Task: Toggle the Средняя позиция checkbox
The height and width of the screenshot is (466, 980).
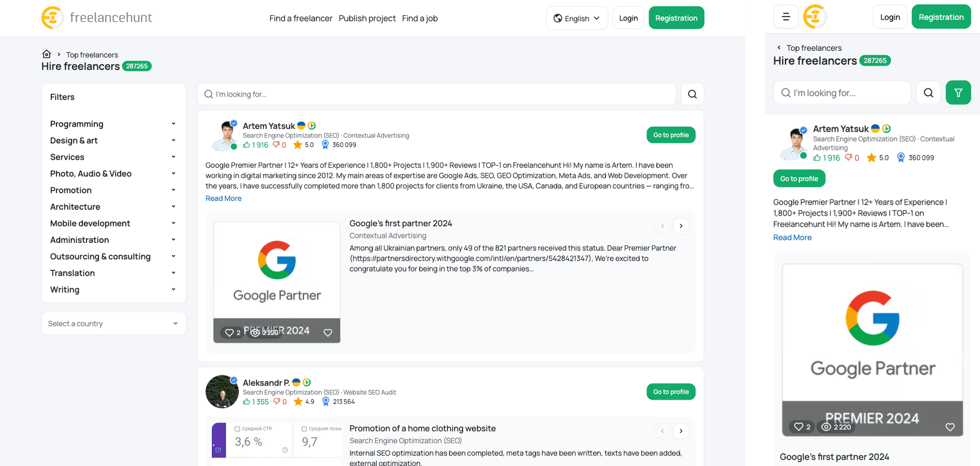Action: coord(305,429)
